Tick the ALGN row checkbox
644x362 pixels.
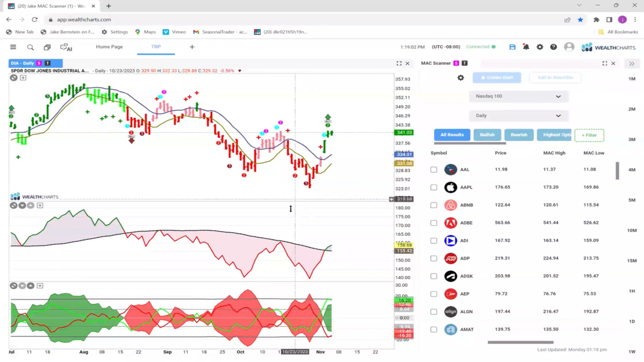click(x=434, y=312)
